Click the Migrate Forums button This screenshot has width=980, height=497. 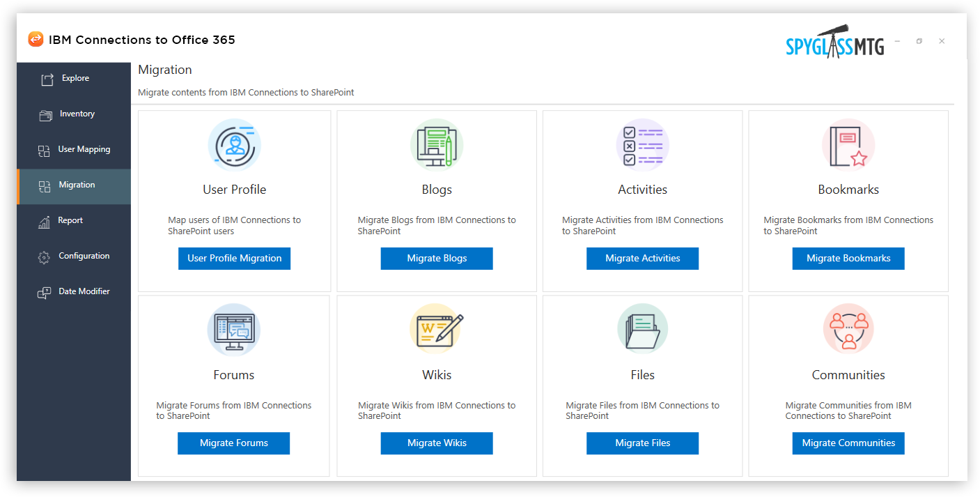pyautogui.click(x=233, y=443)
